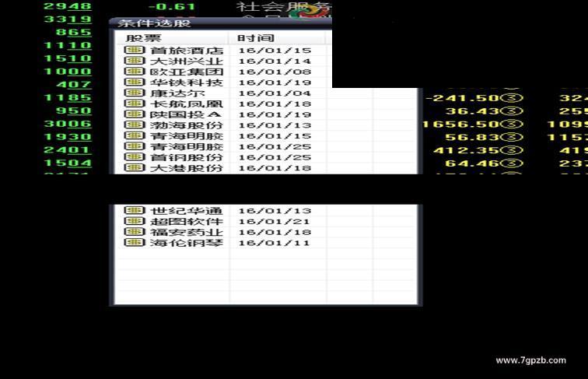Click the 渤海股份 stock name

[187, 125]
